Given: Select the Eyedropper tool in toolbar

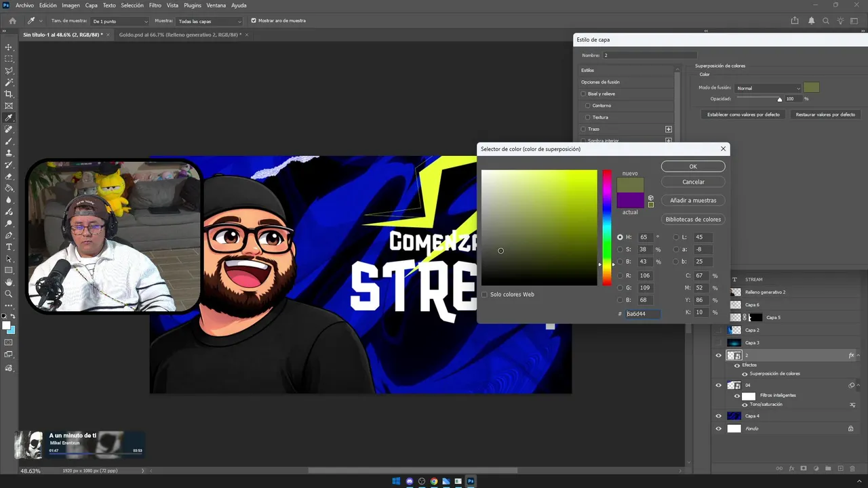Looking at the screenshot, I should [x=9, y=118].
